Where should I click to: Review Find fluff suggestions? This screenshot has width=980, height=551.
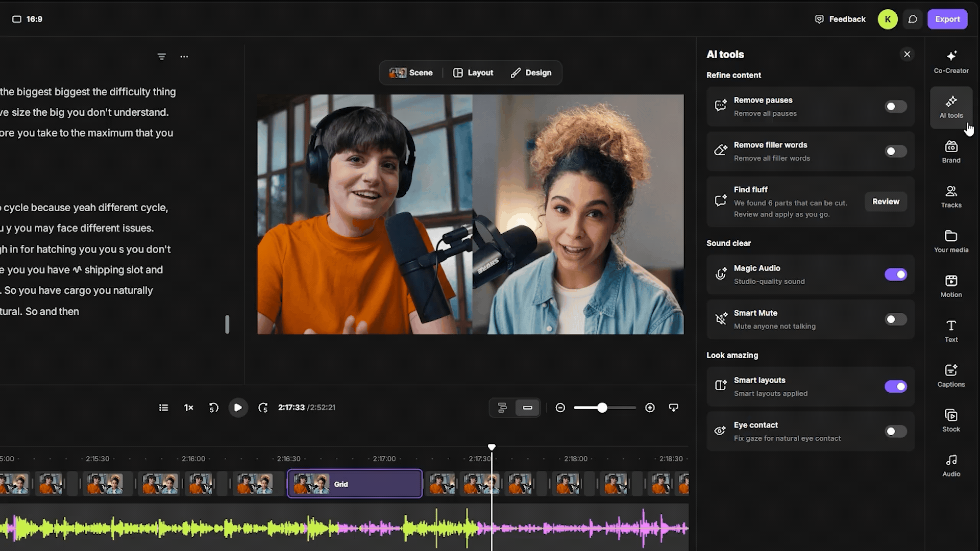pyautogui.click(x=886, y=202)
